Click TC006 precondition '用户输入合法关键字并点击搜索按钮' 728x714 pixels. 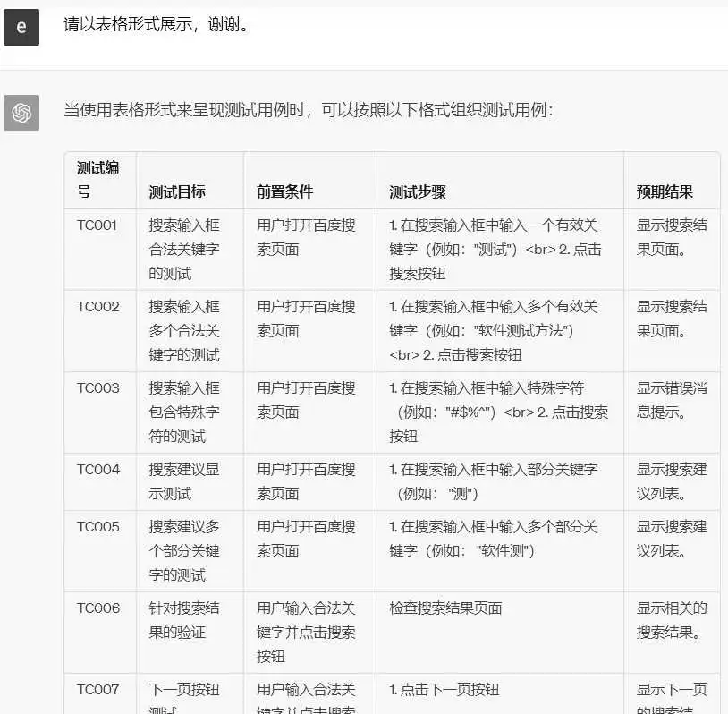click(306, 633)
